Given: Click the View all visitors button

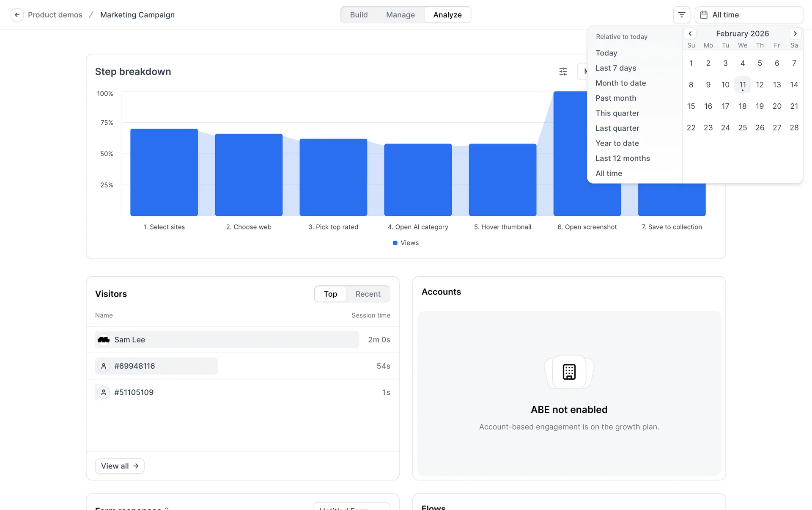Looking at the screenshot, I should point(120,466).
